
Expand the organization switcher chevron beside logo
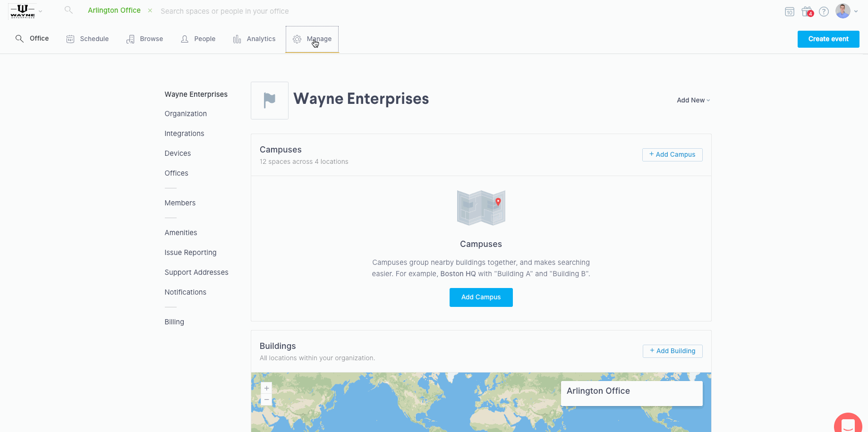(x=41, y=11)
